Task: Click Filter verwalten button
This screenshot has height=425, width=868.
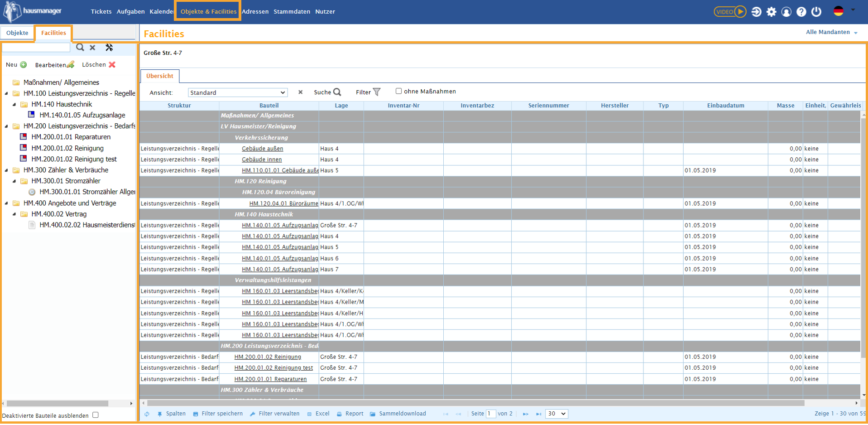Action: [x=275, y=414]
